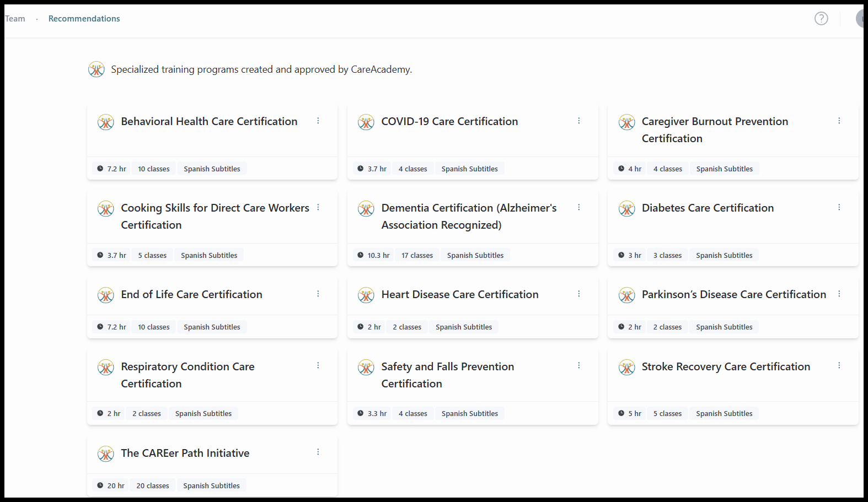Screen dimensions: 868x502
Task: Open Cooking Skills for Direct Care Workers title
Action: point(215,216)
